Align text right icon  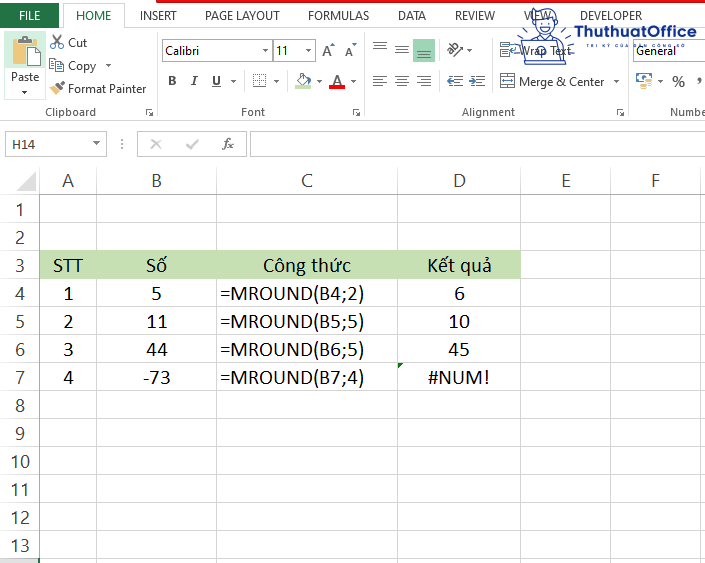(424, 81)
